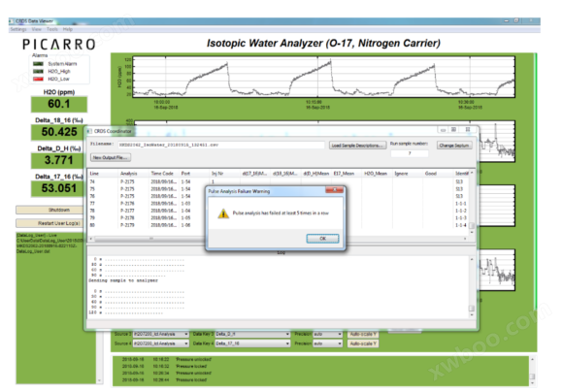Select table row with Line 79
The image size is (563, 392).
(x=279, y=218)
